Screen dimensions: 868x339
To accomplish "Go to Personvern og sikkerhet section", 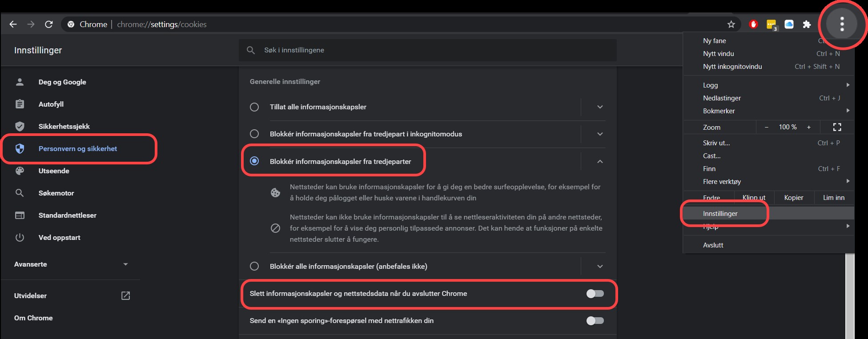I will [78, 149].
